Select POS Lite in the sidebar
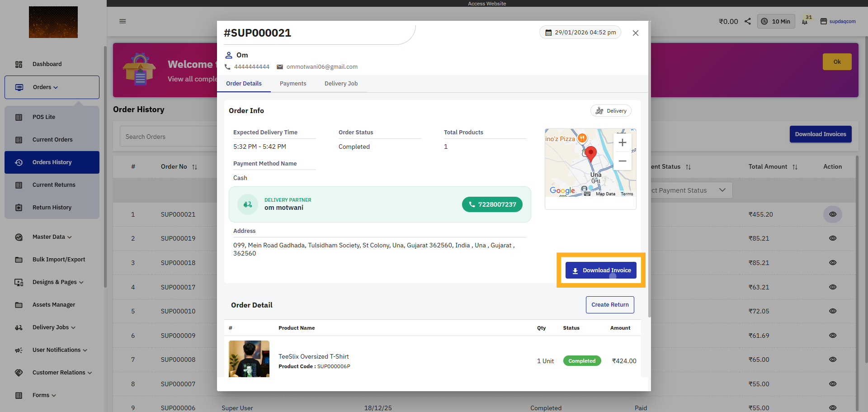 (43, 117)
